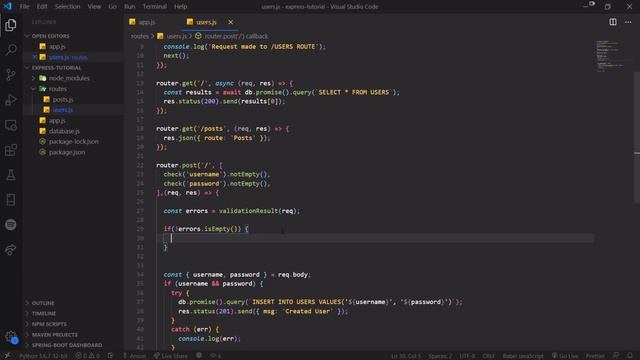Select Python interpreter in status bar
The image size is (640, 360).
coord(43,356)
